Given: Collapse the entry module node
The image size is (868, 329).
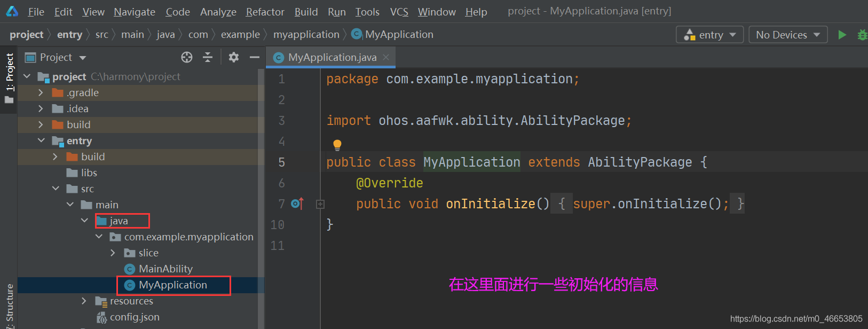Looking at the screenshot, I should [x=41, y=140].
